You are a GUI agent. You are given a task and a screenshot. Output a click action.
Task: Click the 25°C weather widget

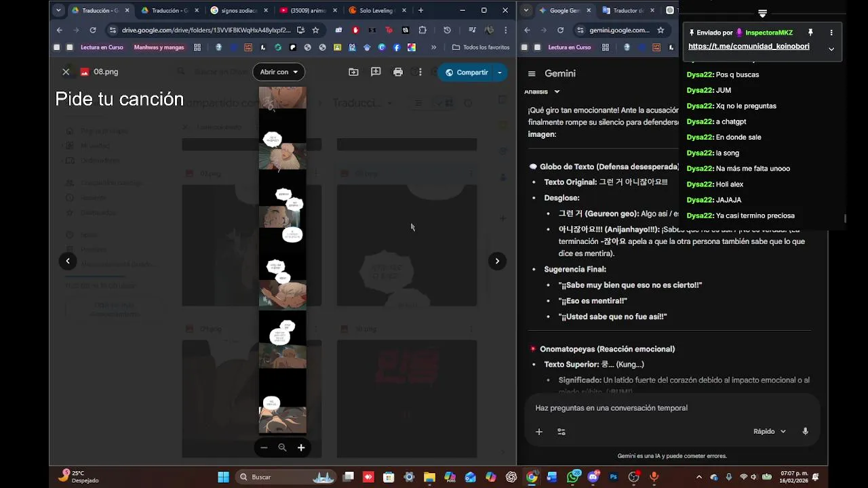(79, 476)
